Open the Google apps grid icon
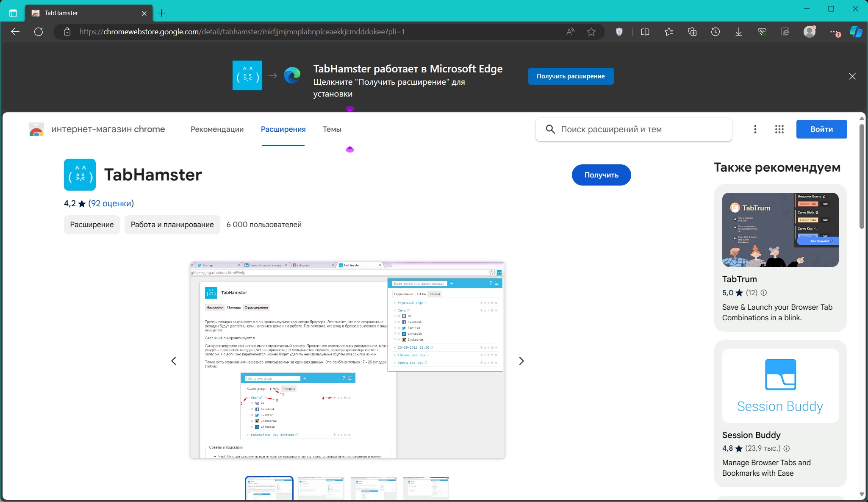 tap(779, 129)
